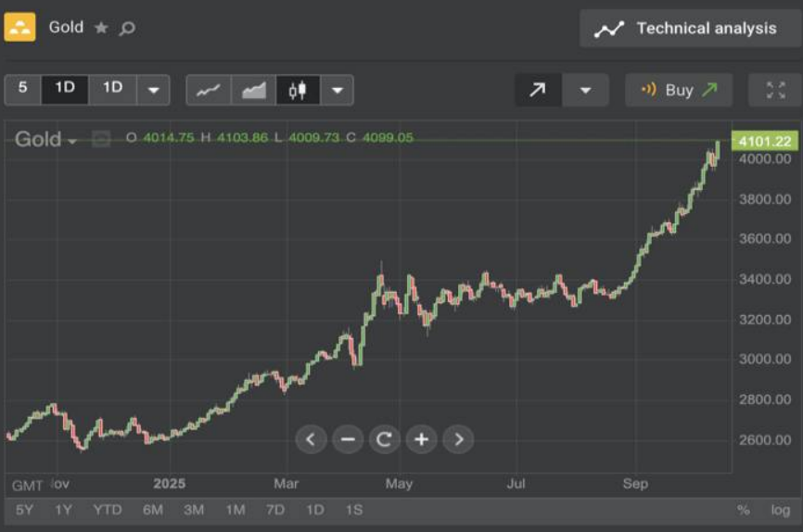Viewport: 803px width, 532px height.
Task: Click the search magnifier icon beside Gold
Action: click(x=127, y=28)
